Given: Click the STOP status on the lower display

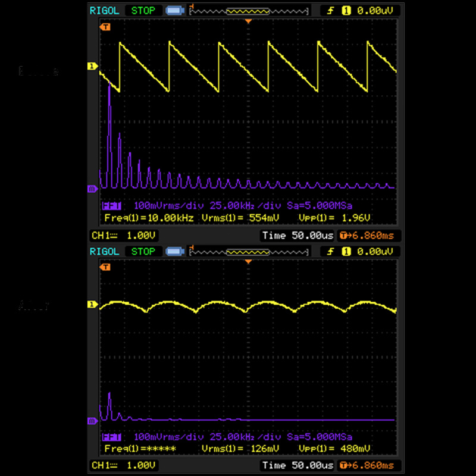Looking at the screenshot, I should 143,251.
